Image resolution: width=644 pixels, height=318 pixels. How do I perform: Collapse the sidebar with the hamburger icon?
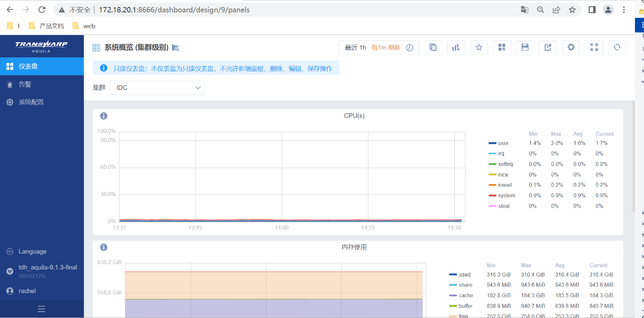pos(42,309)
